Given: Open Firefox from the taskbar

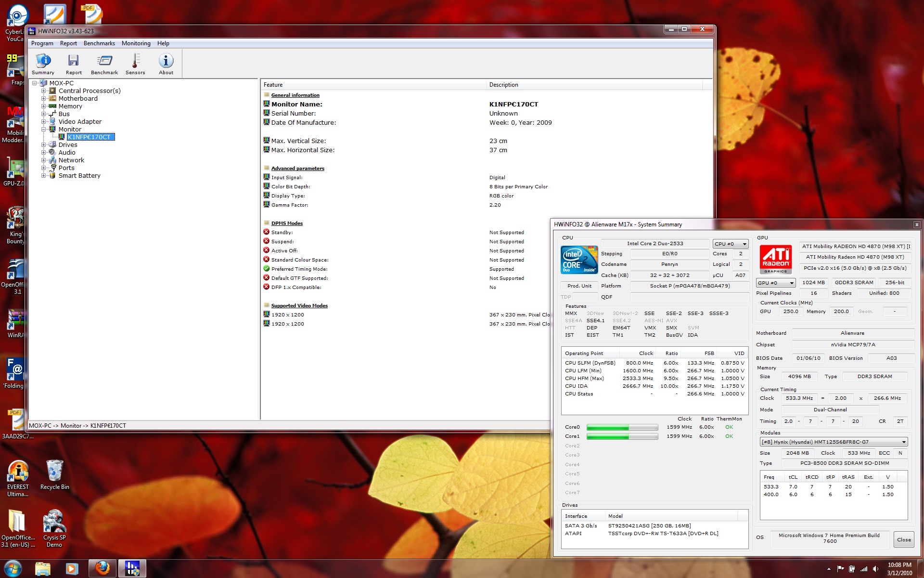Looking at the screenshot, I should click(x=102, y=569).
